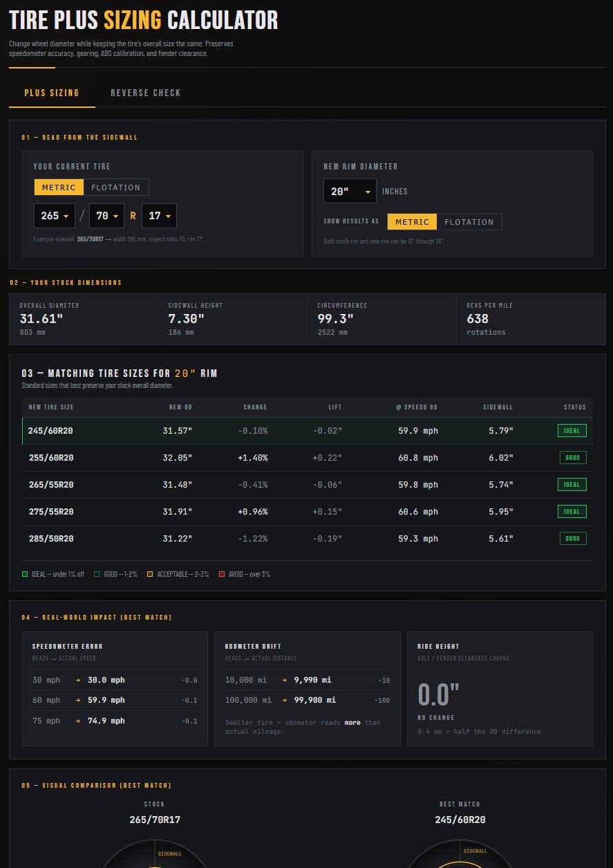Click the IDEAL badge for 275/55R20
The height and width of the screenshot is (868, 613).
pos(572,512)
